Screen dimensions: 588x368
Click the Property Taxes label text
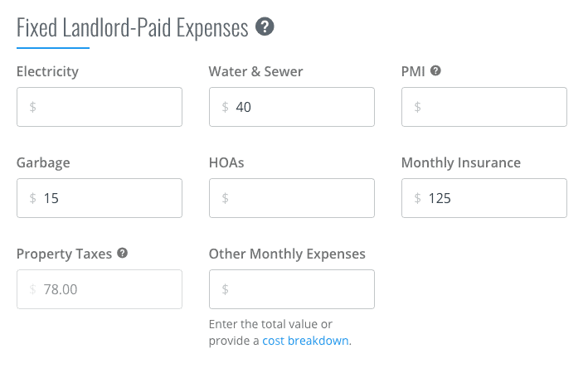tap(64, 254)
